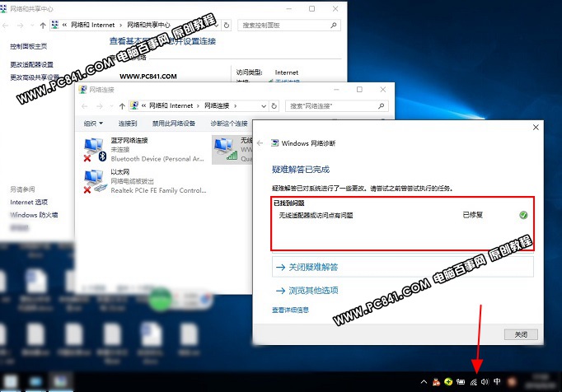Click back arrow in 网络和共享中心 window
The image size is (562, 392).
[6, 26]
